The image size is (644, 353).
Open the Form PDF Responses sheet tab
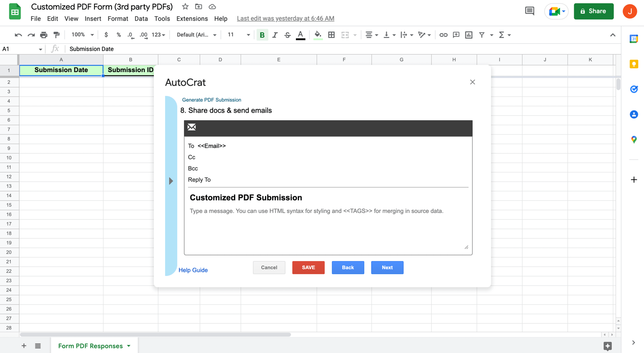[x=90, y=346]
